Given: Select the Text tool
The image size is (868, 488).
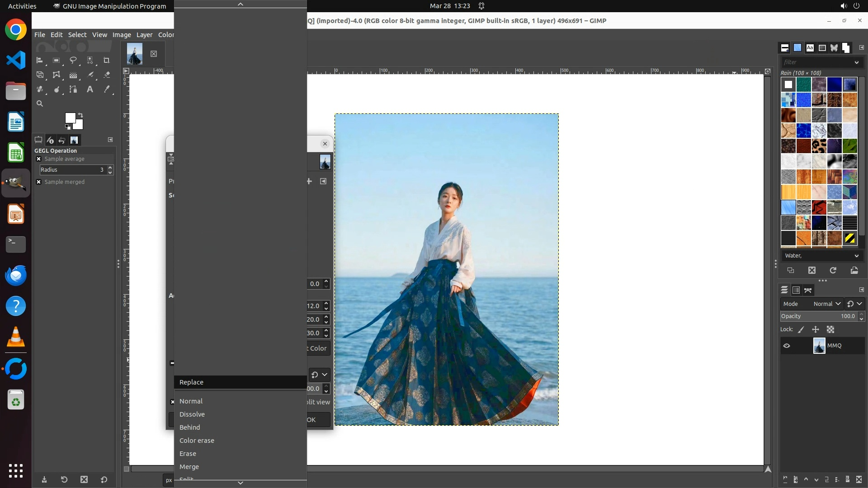Looking at the screenshot, I should point(90,89).
